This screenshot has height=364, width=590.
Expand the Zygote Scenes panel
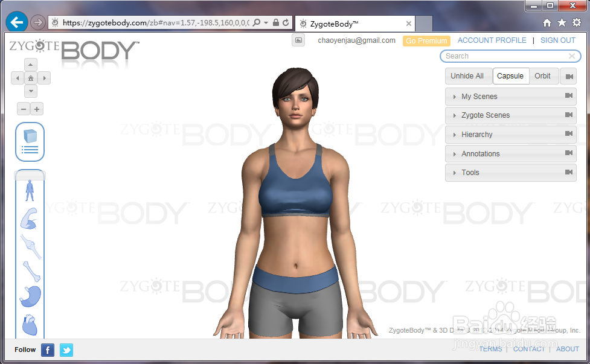pyautogui.click(x=511, y=115)
